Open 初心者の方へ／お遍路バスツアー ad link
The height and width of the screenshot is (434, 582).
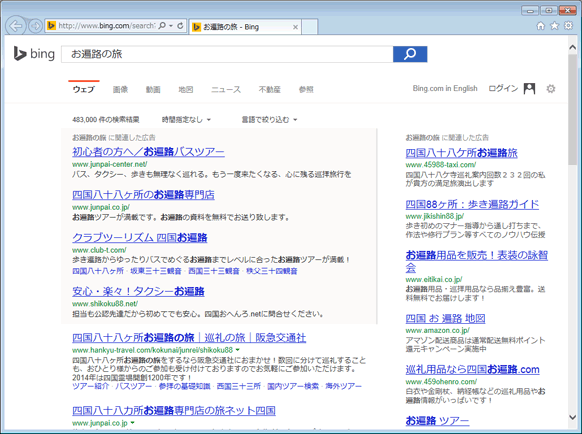[148, 152]
